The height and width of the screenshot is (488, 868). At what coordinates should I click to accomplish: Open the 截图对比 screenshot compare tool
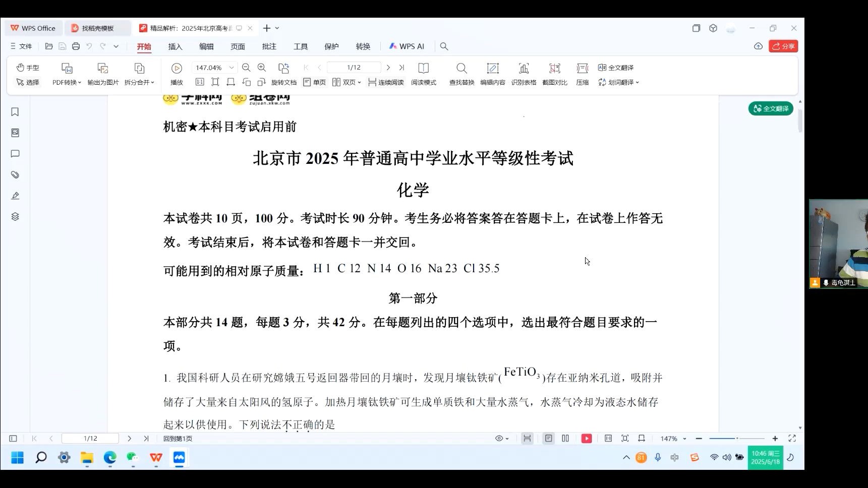[x=555, y=74]
